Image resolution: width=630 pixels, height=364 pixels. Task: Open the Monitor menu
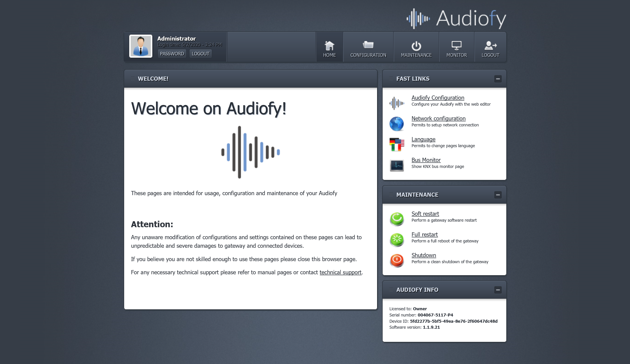(456, 49)
